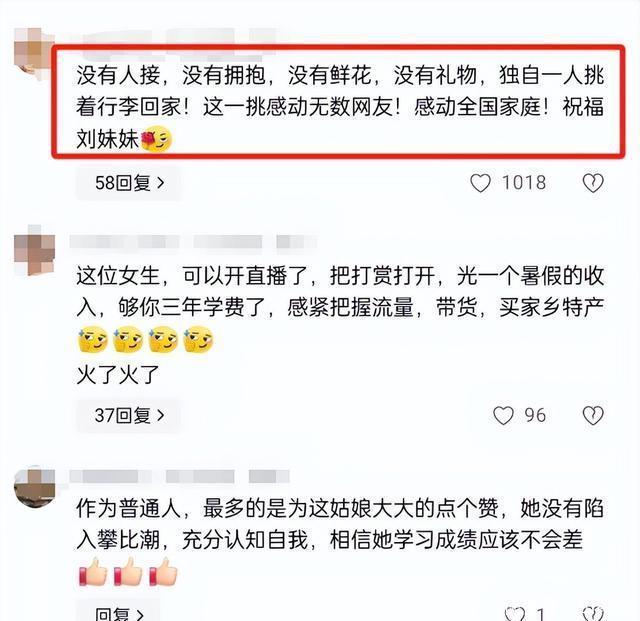Dislike the first comment with broken heart
640x621 pixels.
(593, 183)
